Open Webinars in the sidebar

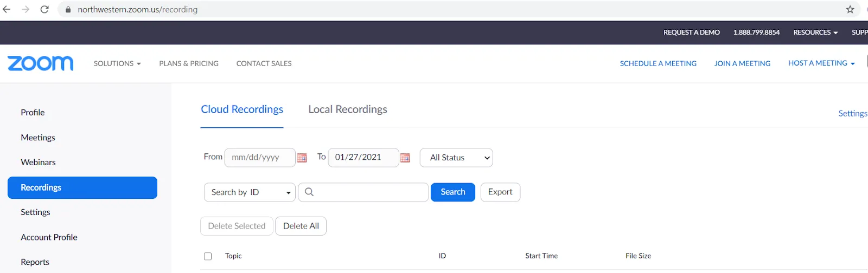(38, 162)
